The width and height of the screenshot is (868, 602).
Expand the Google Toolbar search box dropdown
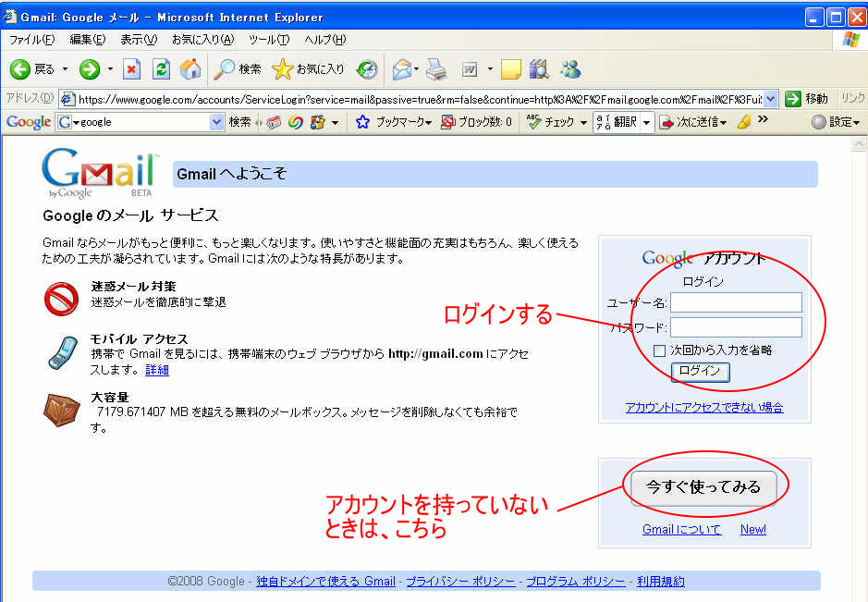(216, 122)
